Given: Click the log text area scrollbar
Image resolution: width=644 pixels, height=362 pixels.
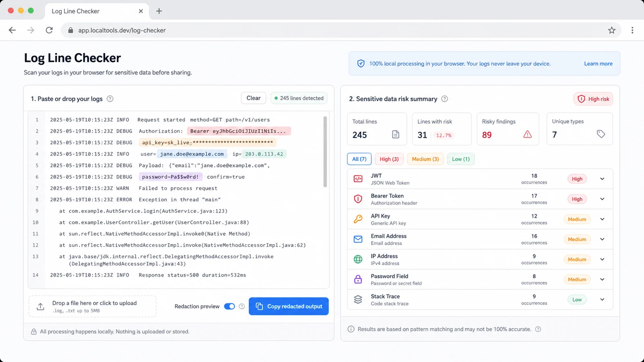Looking at the screenshot, I should (325, 152).
